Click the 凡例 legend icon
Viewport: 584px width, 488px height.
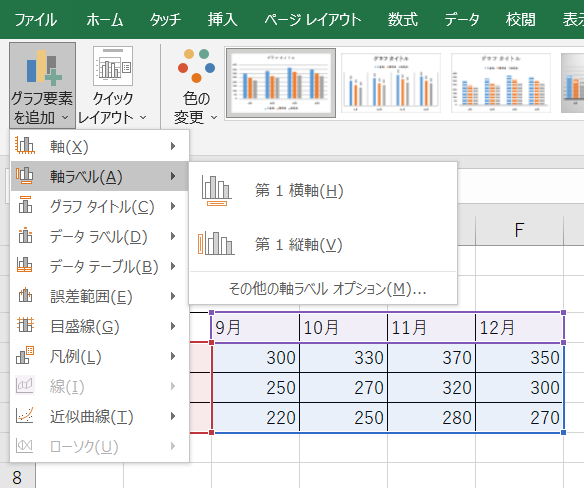tap(25, 355)
